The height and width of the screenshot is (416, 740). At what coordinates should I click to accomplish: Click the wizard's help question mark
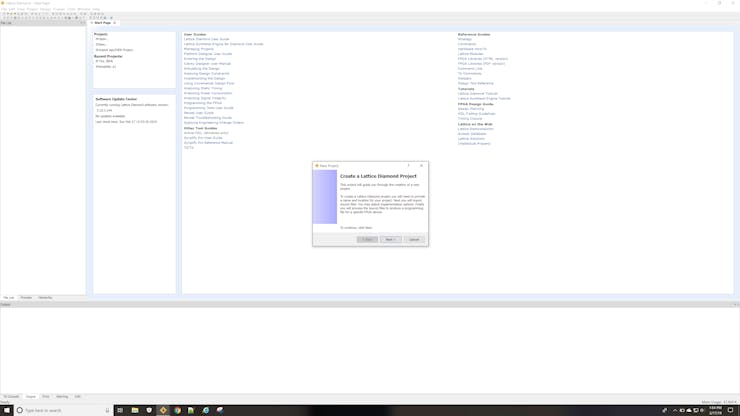(409, 166)
